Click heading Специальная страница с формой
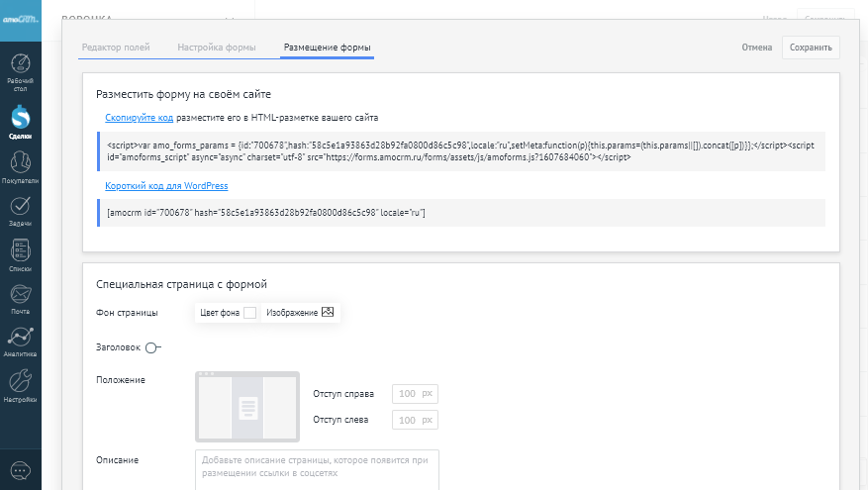The width and height of the screenshot is (868, 490). 181,284
